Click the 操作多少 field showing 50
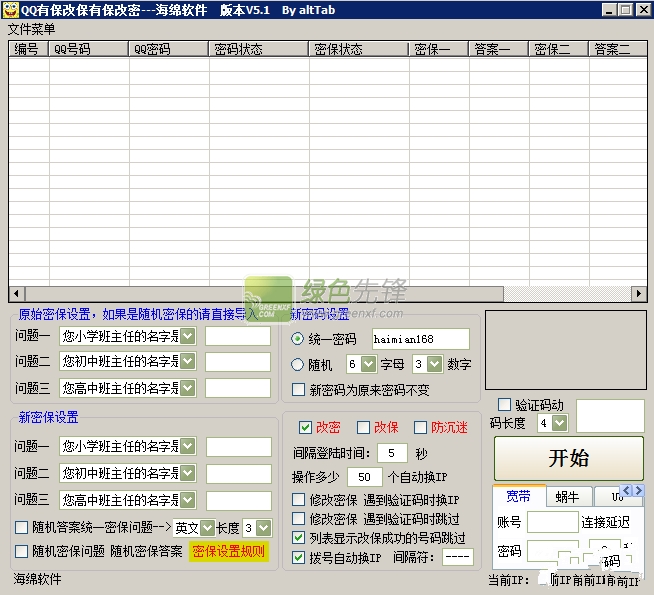 pyautogui.click(x=365, y=477)
